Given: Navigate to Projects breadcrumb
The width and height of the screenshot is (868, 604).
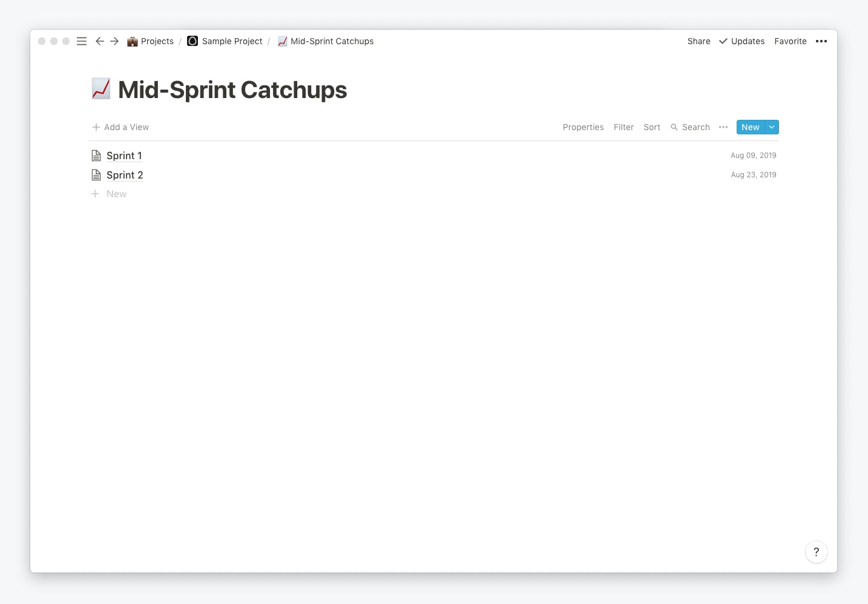Looking at the screenshot, I should 150,41.
